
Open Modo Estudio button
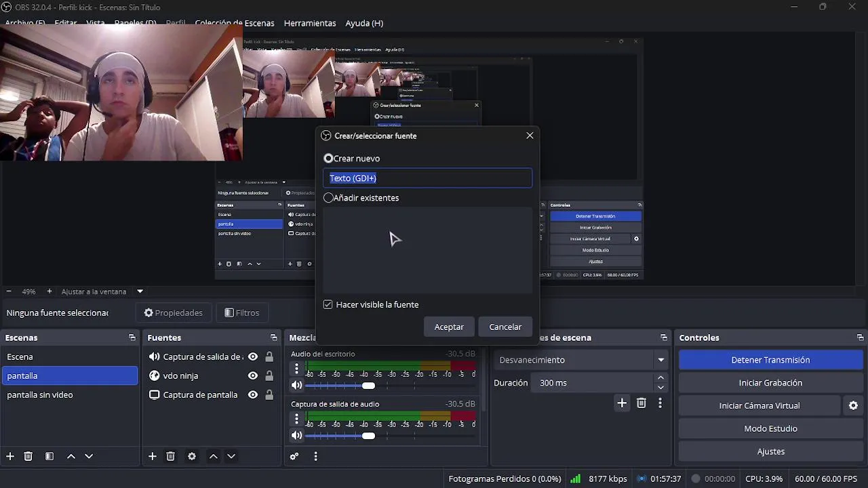coord(770,428)
